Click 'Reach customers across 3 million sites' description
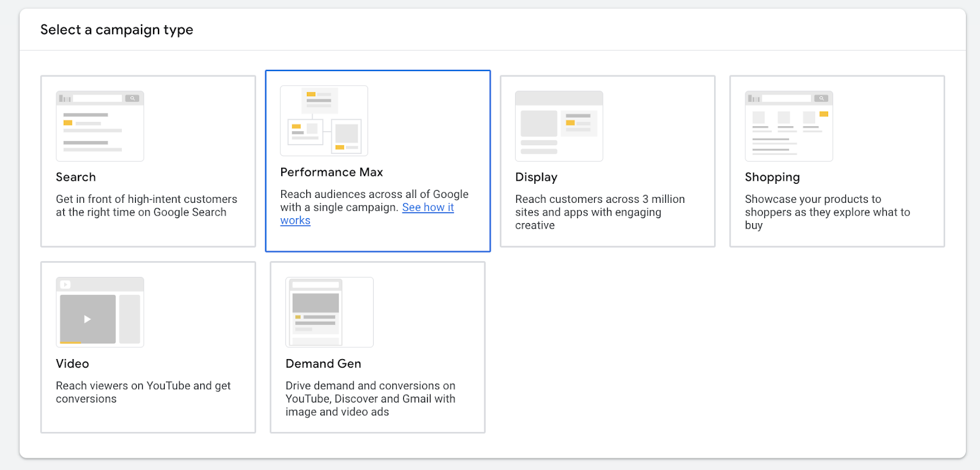The image size is (980, 470). pos(600,212)
